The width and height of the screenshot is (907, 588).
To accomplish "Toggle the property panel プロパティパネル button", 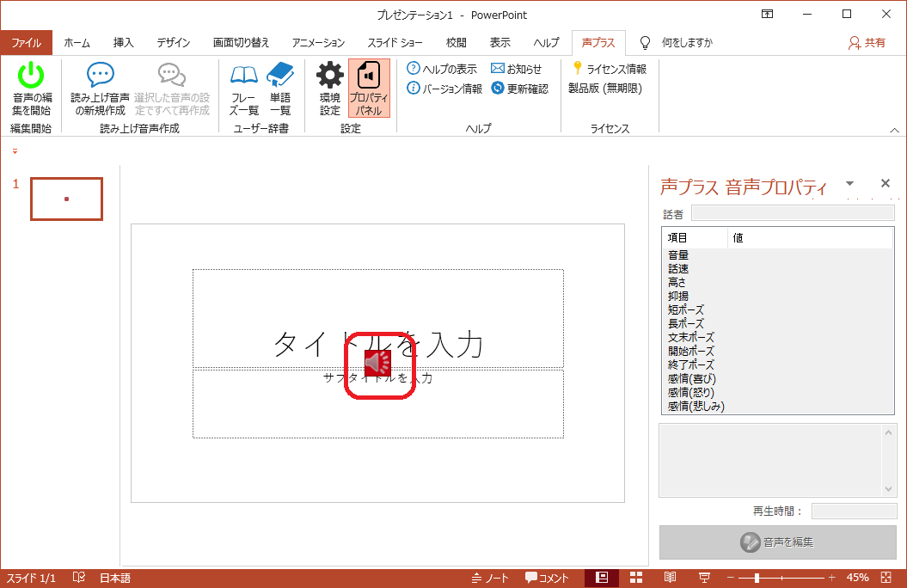I will point(369,89).
